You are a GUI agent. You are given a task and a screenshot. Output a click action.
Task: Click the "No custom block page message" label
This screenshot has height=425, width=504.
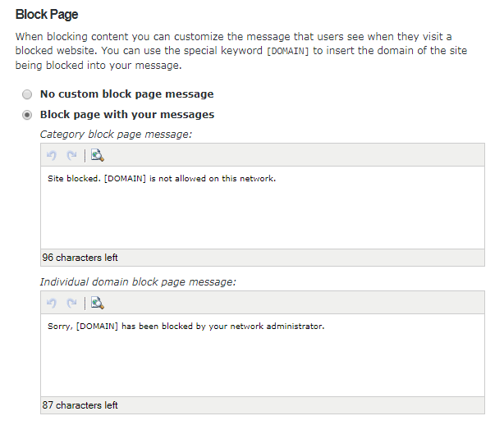coord(126,94)
